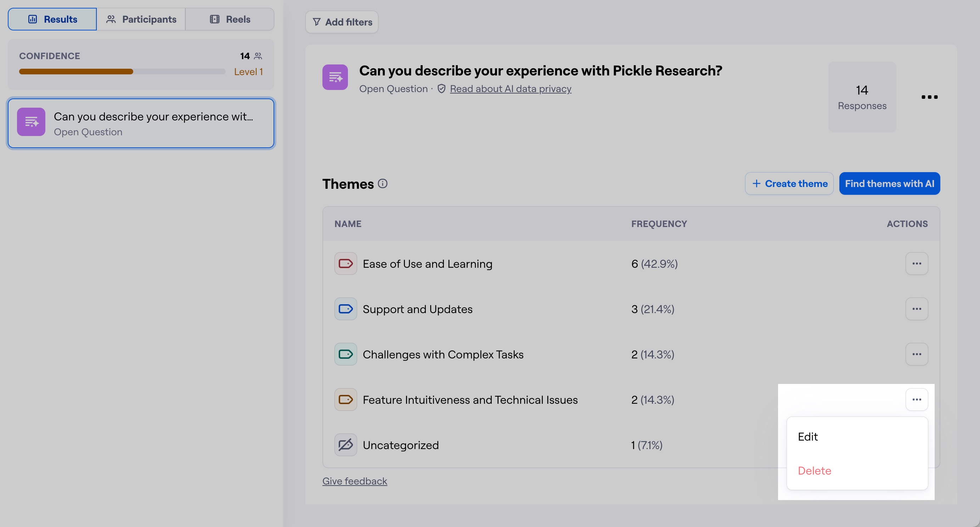Click blue tag icon of Support and Updates
This screenshot has width=980, height=527.
[346, 309]
